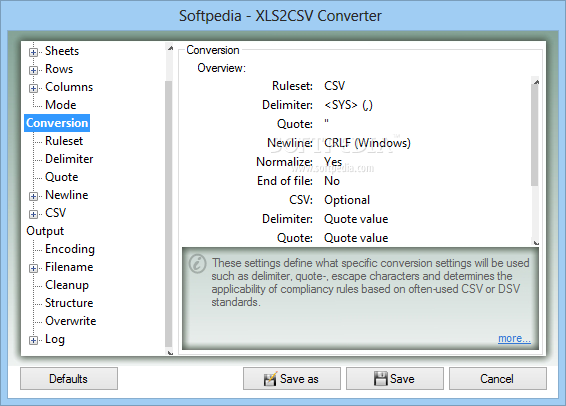Select the Log tree item
This screenshot has height=406, width=566.
point(55,339)
